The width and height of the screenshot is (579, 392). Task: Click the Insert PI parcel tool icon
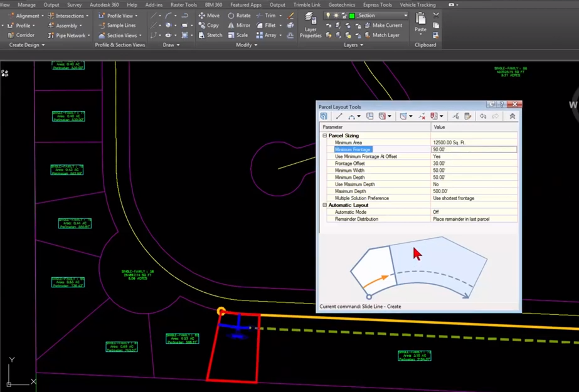[x=403, y=116]
